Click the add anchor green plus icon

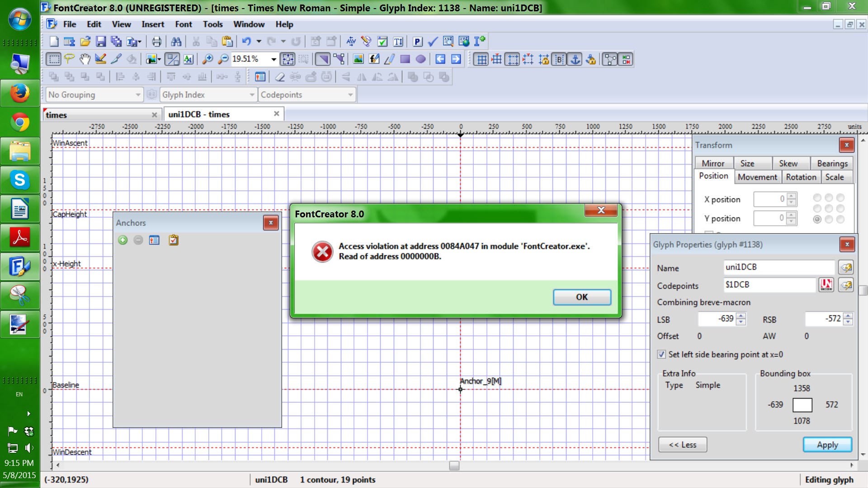coord(123,240)
